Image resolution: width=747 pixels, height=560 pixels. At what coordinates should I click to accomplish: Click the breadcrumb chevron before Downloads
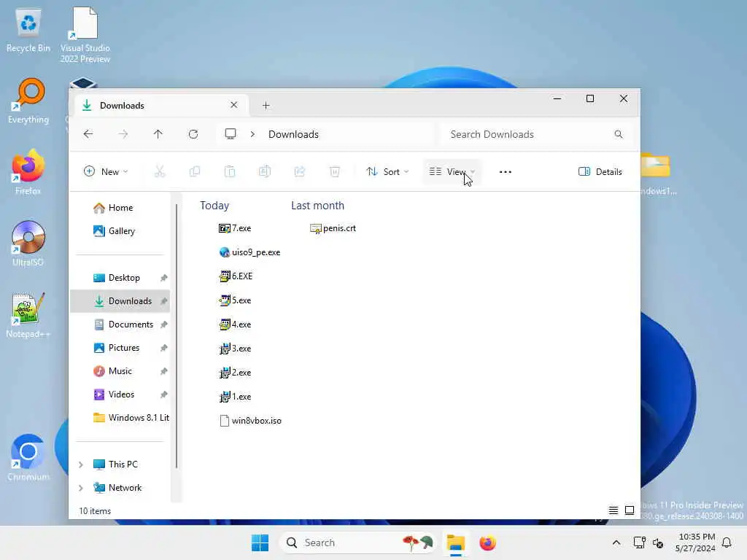pyautogui.click(x=252, y=134)
